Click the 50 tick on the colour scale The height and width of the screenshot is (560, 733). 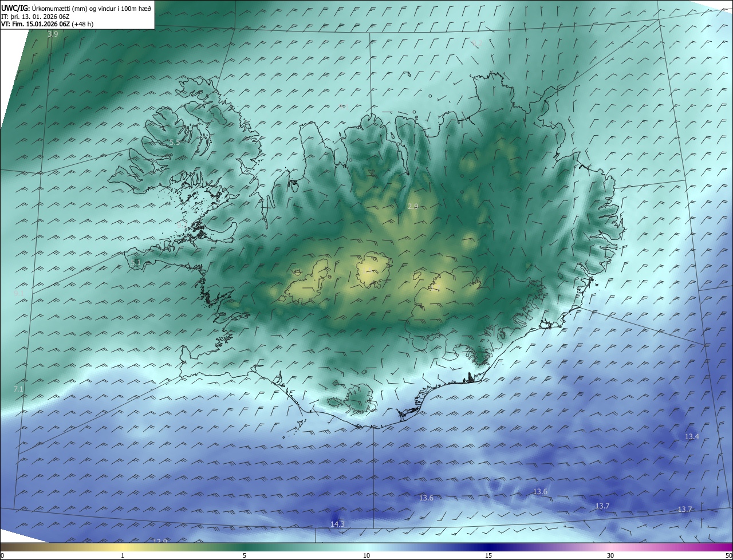point(728,555)
